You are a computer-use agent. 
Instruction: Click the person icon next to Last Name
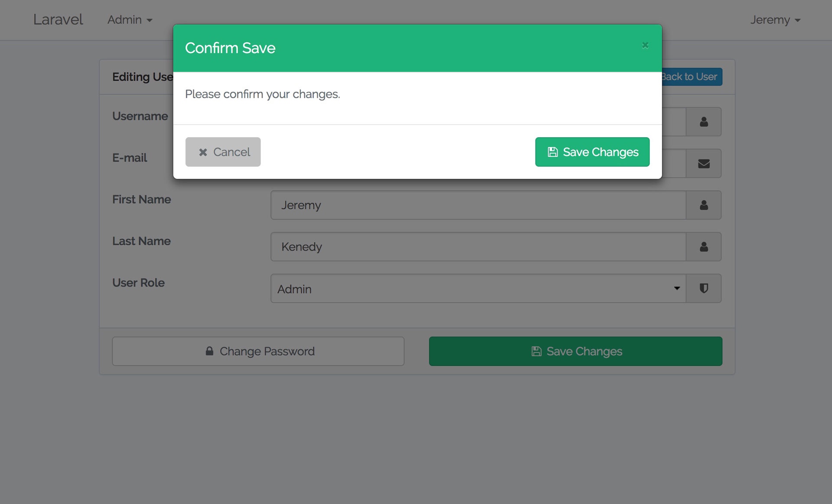704,246
